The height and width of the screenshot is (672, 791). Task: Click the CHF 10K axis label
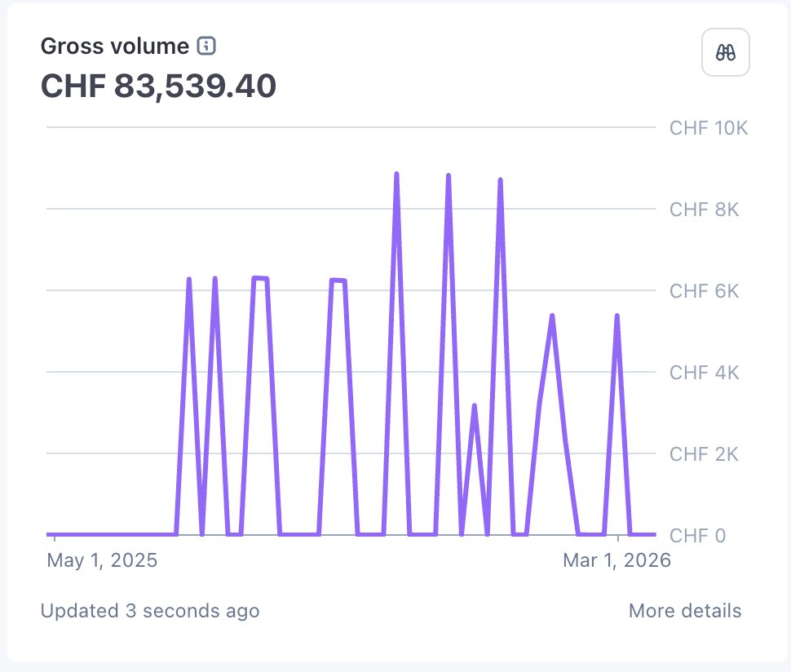click(709, 128)
